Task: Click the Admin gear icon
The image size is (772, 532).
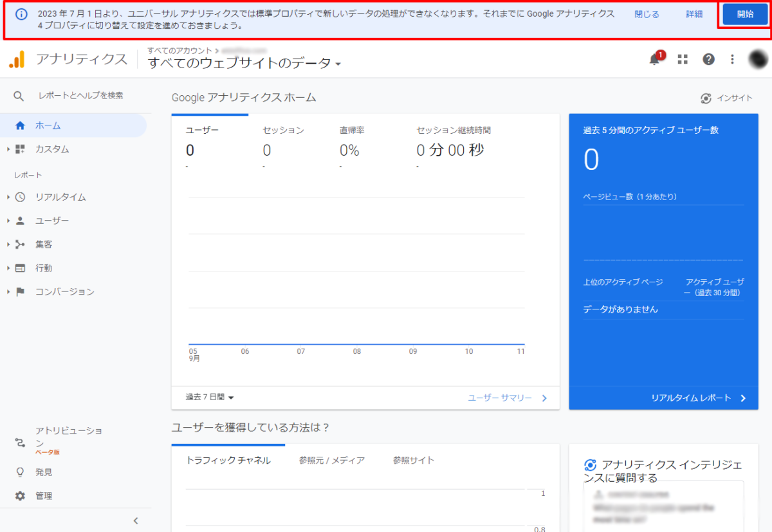Action: coord(20,496)
